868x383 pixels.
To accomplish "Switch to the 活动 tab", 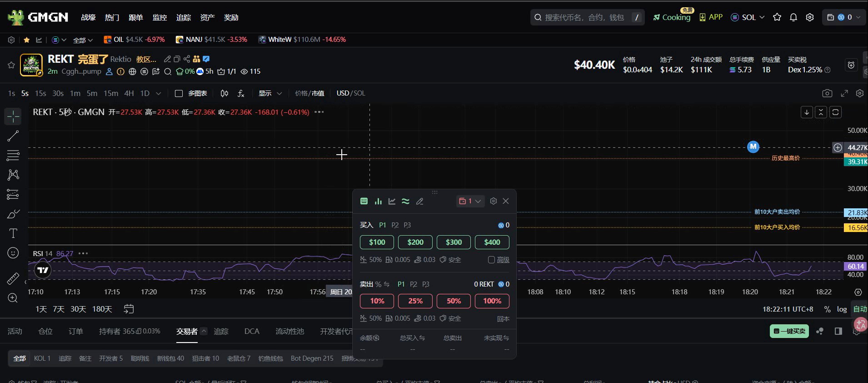I will (15, 331).
